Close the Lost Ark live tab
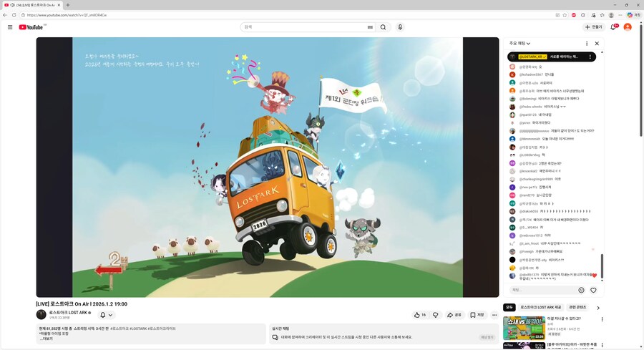Screen dimensions: 644x350 click(x=59, y=5)
